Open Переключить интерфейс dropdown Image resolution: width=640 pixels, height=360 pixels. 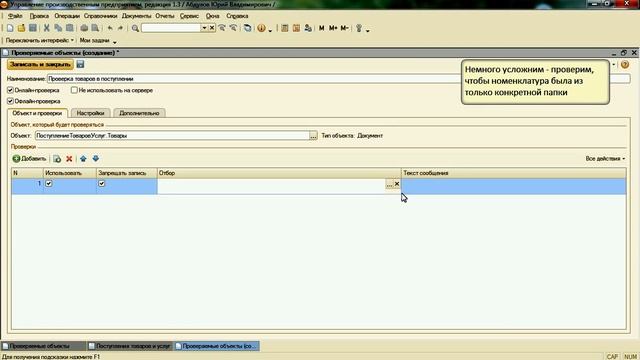click(x=40, y=40)
